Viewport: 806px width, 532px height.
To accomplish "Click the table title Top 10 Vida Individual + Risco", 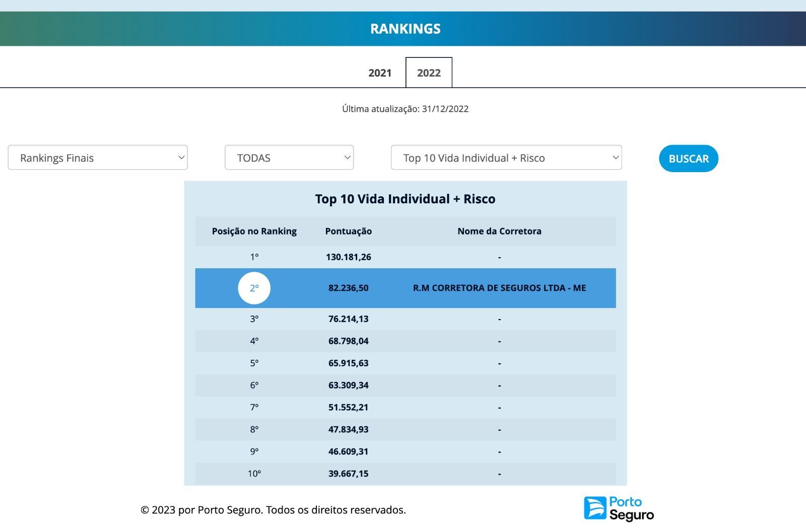I will pos(406,199).
